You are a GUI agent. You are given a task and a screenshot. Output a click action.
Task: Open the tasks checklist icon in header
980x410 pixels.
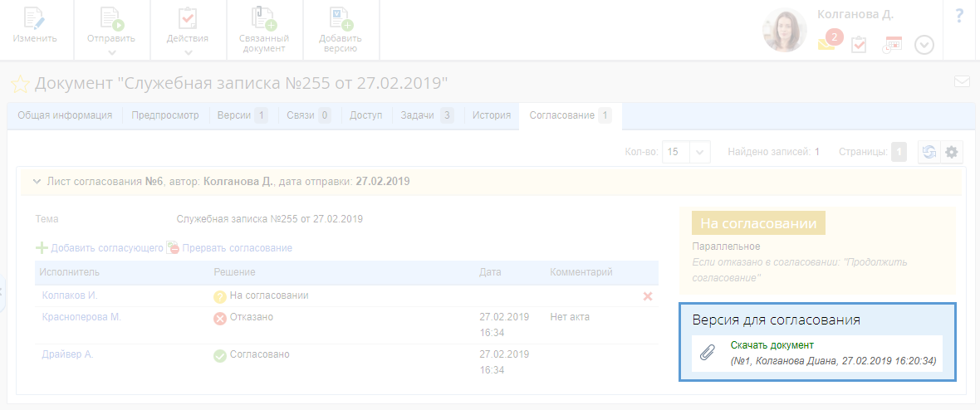(x=859, y=45)
